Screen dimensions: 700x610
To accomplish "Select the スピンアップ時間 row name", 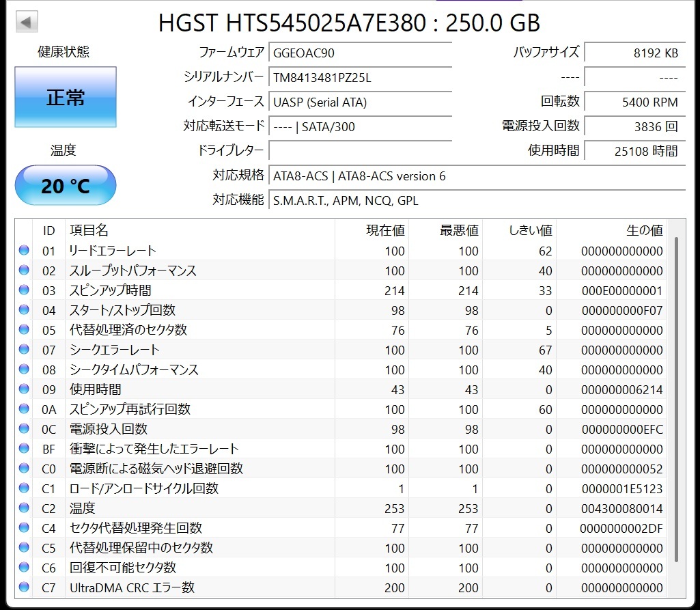I will tap(110, 290).
